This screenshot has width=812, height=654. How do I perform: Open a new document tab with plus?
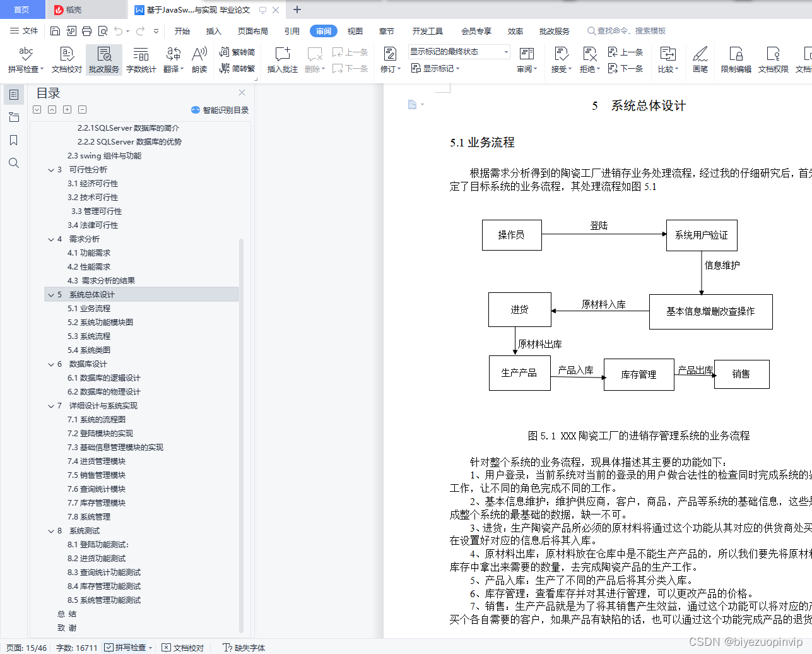[x=297, y=9]
